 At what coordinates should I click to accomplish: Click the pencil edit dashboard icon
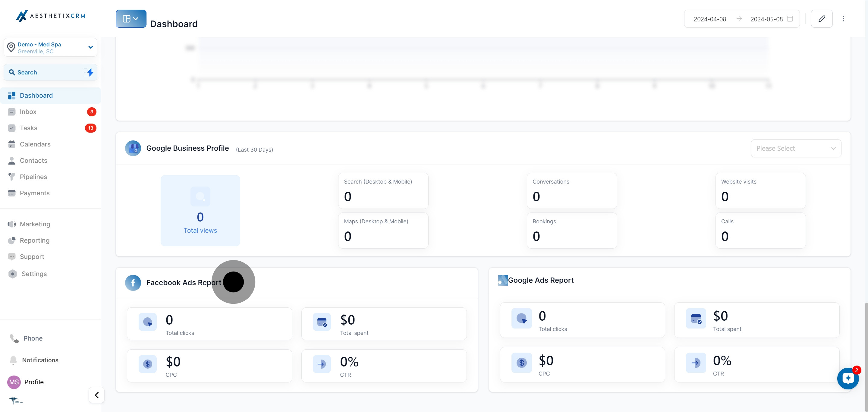(822, 19)
